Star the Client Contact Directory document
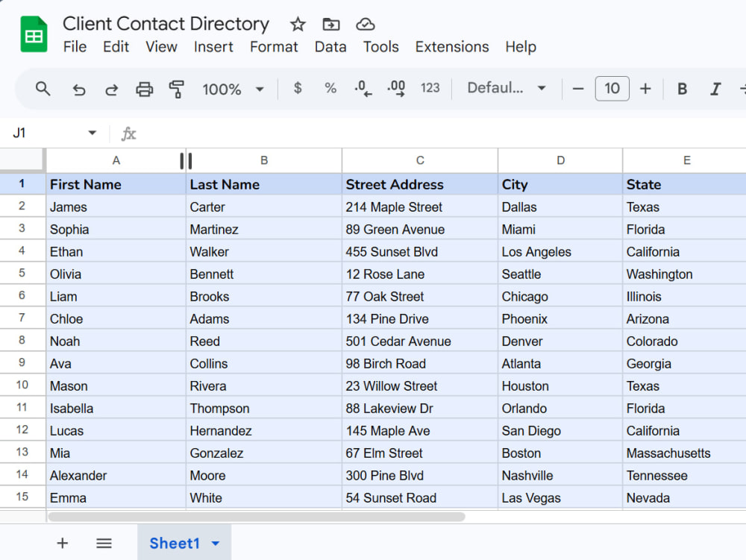This screenshot has height=560, width=746. tap(298, 25)
